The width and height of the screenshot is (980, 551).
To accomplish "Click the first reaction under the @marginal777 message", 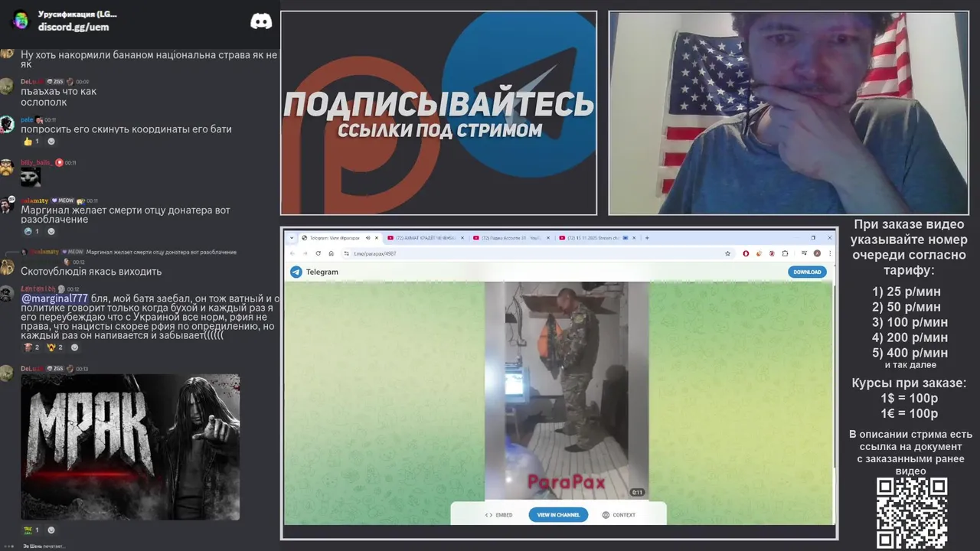I will 31,347.
